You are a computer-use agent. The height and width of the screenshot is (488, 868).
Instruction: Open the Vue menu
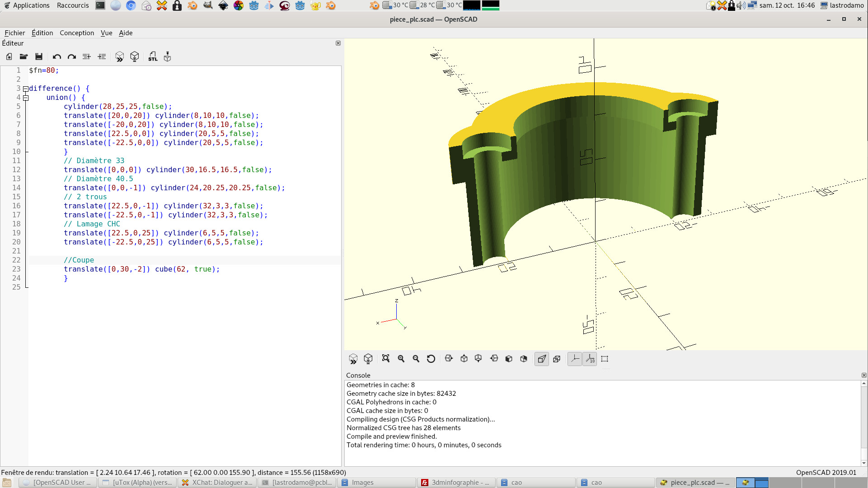(x=107, y=33)
